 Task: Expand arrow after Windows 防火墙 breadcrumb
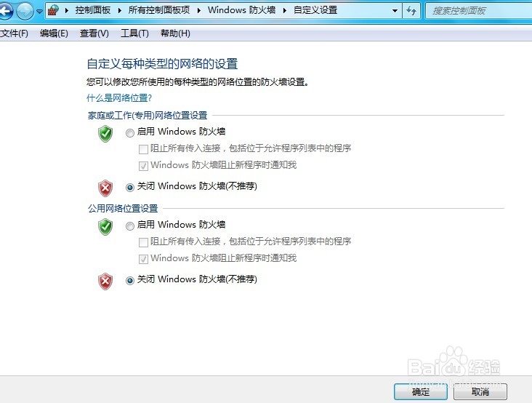[285, 10]
